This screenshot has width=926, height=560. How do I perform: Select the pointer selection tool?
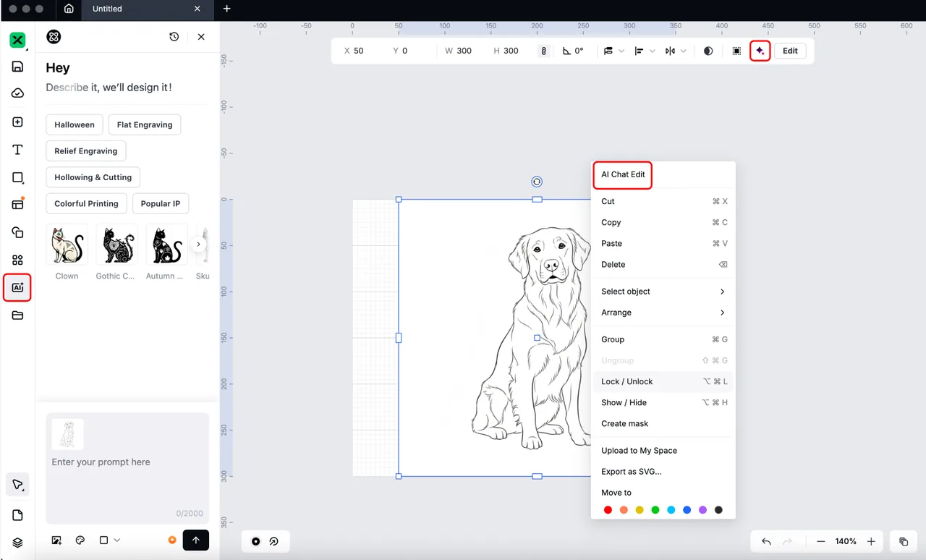(x=18, y=485)
